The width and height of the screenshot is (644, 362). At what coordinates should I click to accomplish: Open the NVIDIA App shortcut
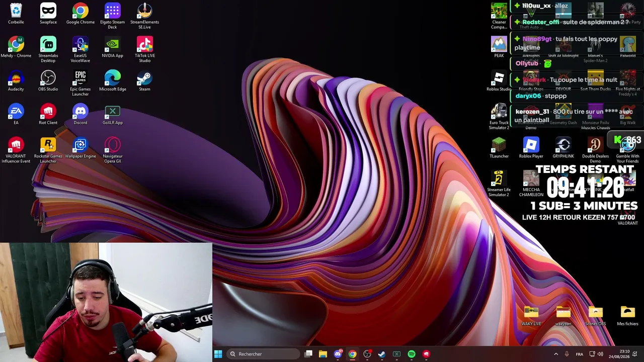point(113,47)
